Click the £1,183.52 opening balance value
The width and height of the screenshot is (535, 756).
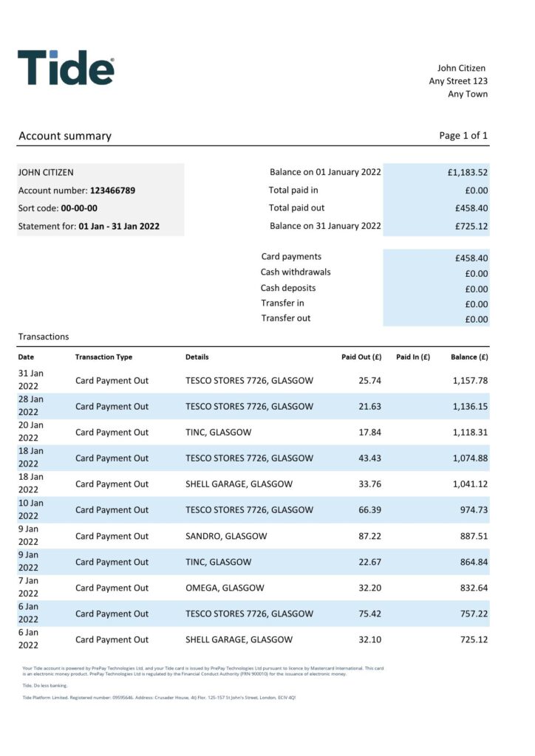[x=467, y=173]
